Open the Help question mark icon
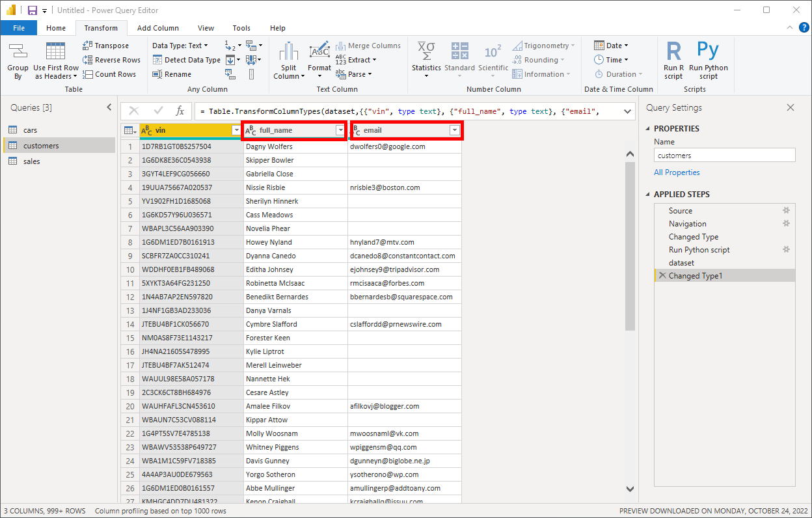This screenshot has height=518, width=812. point(804,28)
